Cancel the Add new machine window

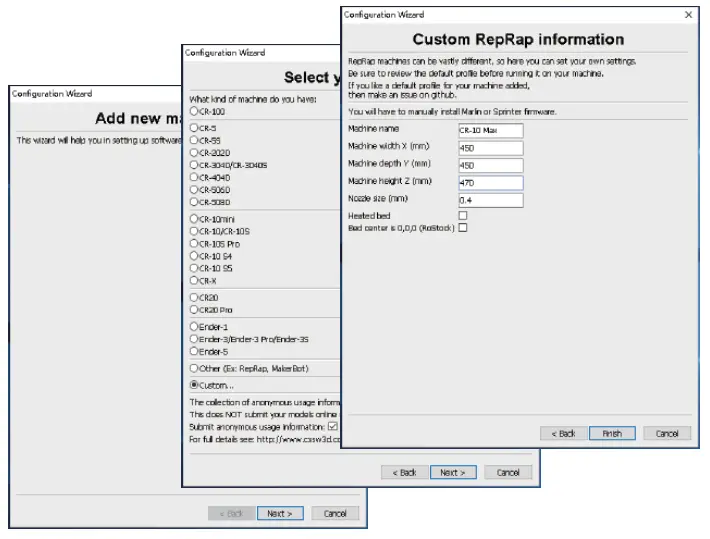coord(335,514)
